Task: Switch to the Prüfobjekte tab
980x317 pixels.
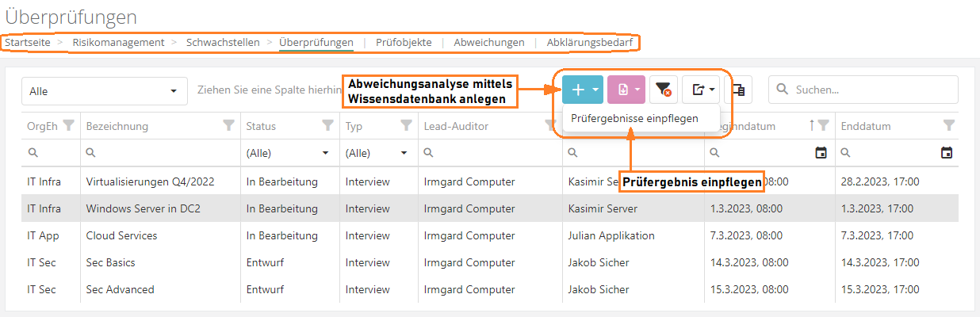Action: click(404, 42)
